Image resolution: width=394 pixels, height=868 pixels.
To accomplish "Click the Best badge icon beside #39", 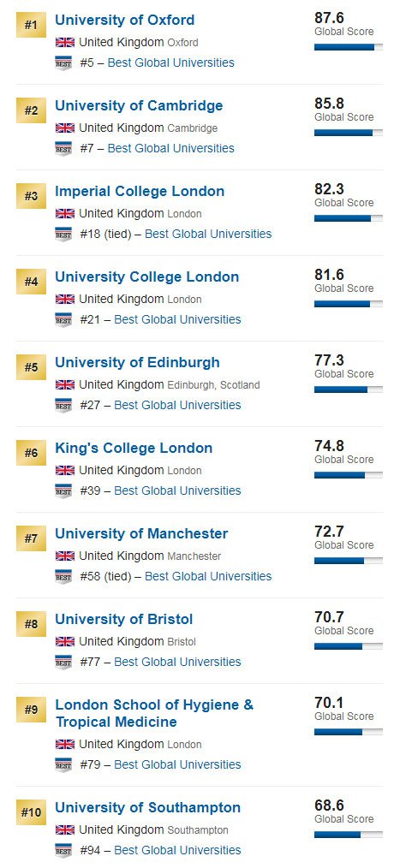I will [63, 491].
